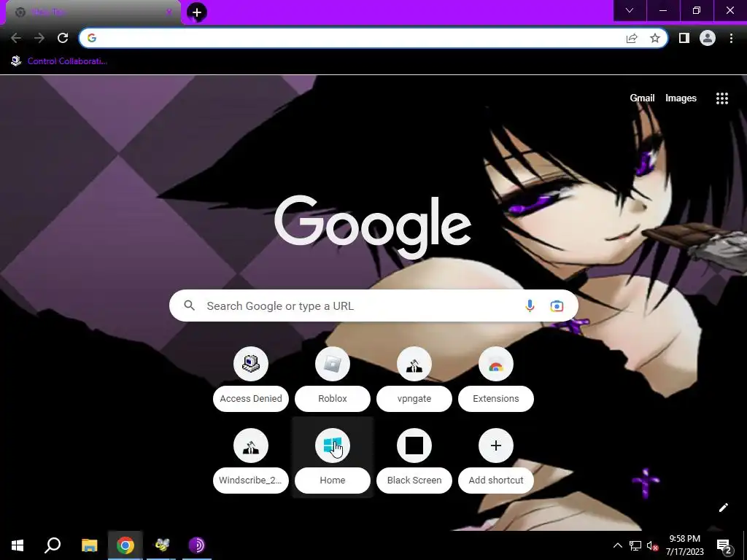
Task: Open a new tab with plus button
Action: click(x=197, y=12)
